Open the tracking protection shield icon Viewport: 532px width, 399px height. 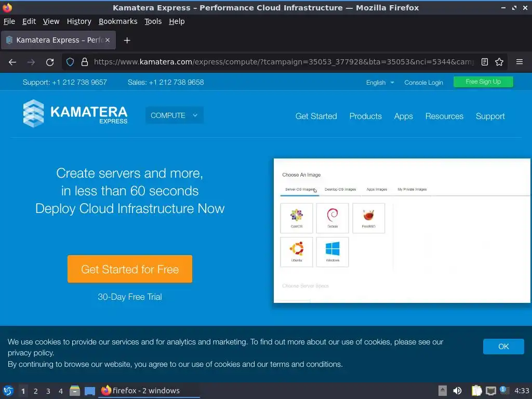[x=70, y=62]
